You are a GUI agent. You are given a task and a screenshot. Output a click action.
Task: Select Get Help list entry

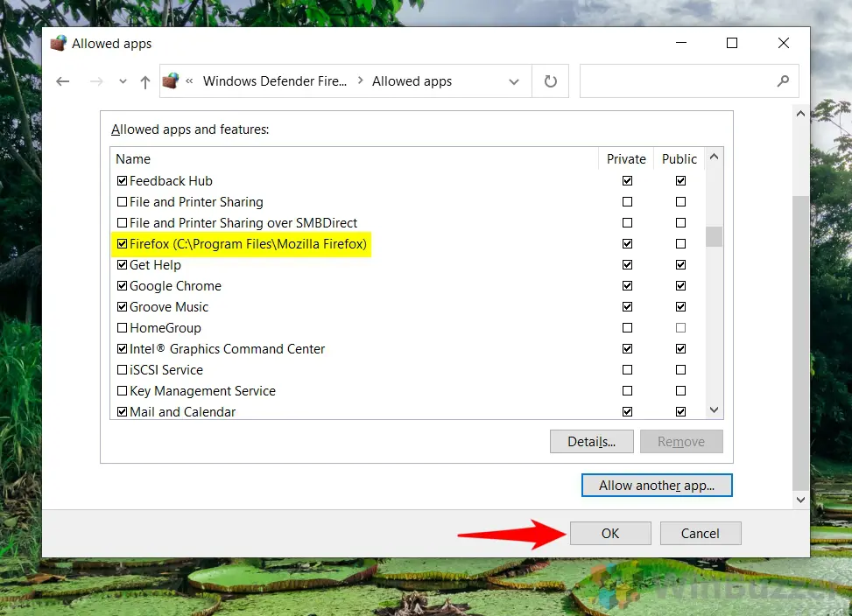click(x=155, y=265)
